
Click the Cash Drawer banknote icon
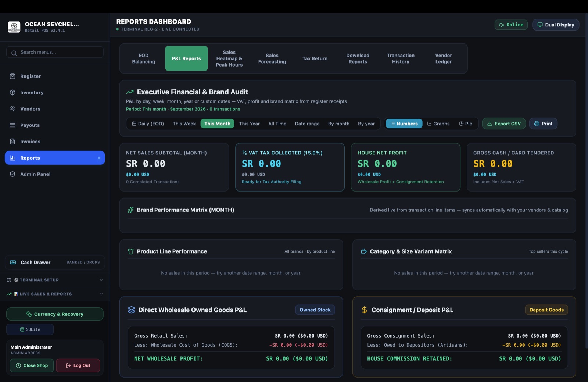[x=13, y=262]
